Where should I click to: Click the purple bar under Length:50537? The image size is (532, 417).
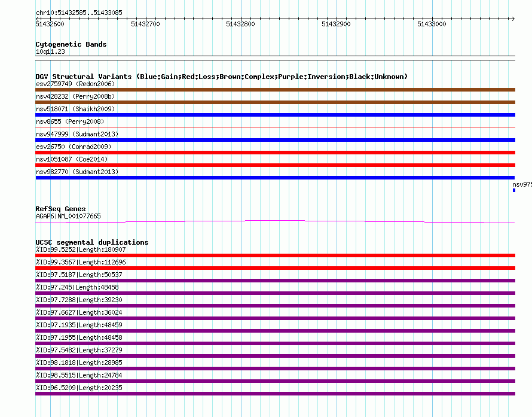coord(275,281)
